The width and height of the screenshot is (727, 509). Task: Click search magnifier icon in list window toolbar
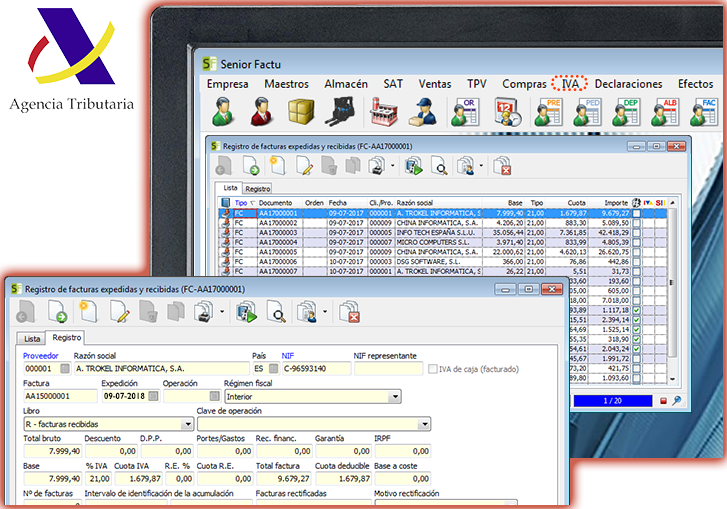pyautogui.click(x=439, y=166)
